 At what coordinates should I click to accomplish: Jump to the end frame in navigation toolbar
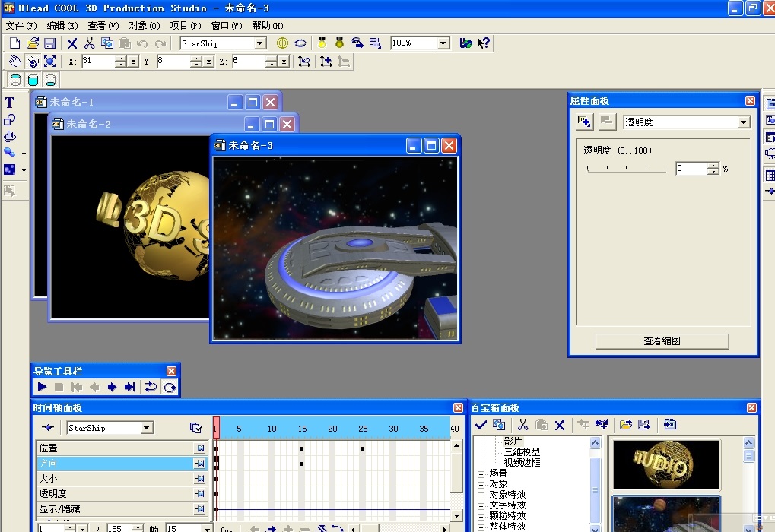(130, 387)
